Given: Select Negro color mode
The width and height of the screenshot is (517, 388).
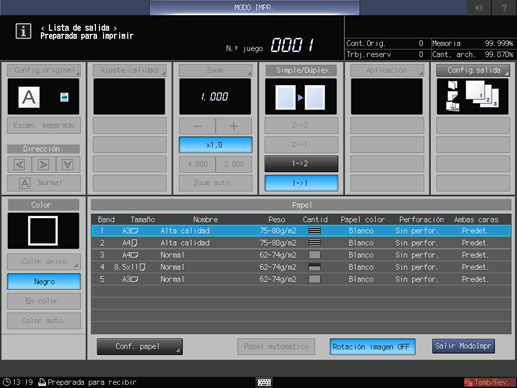Looking at the screenshot, I should point(44,282).
